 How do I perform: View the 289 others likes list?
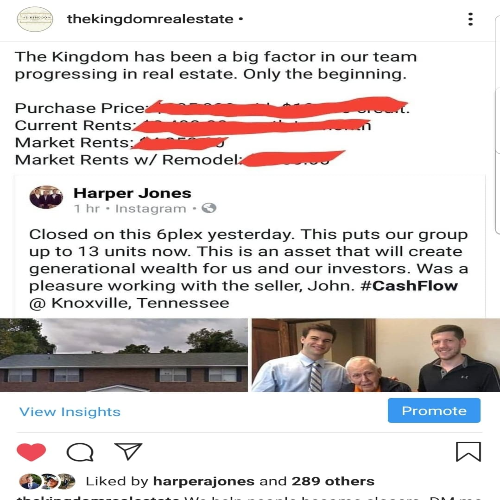pyautogui.click(x=333, y=481)
